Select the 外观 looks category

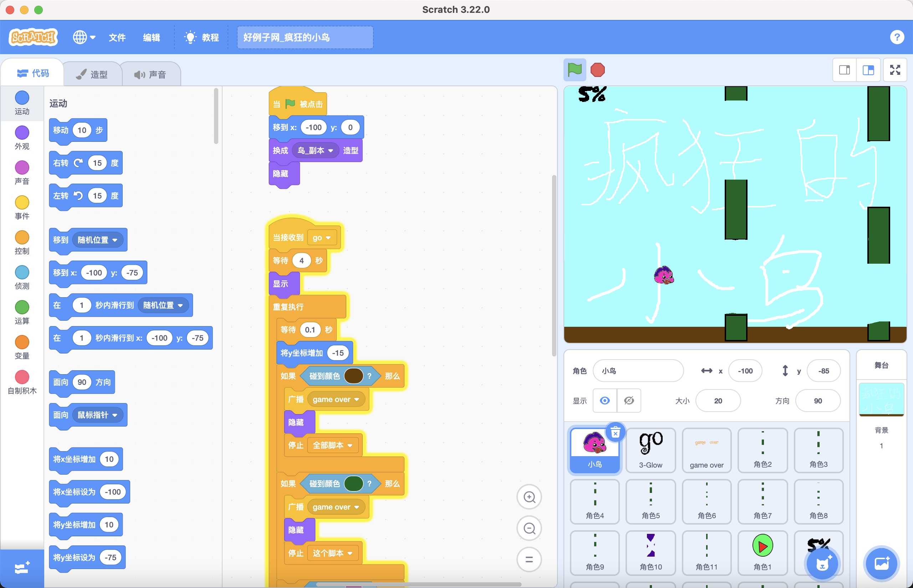coord(22,138)
